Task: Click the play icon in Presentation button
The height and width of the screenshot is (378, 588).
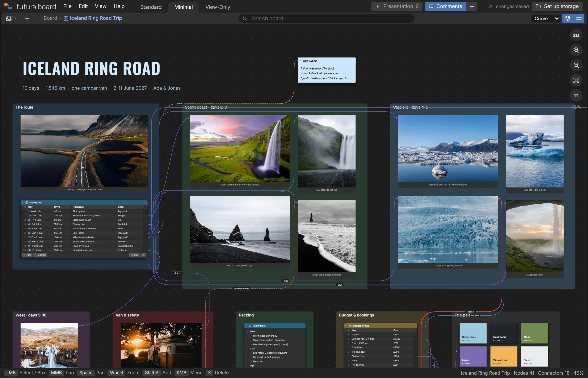Action: (x=378, y=6)
